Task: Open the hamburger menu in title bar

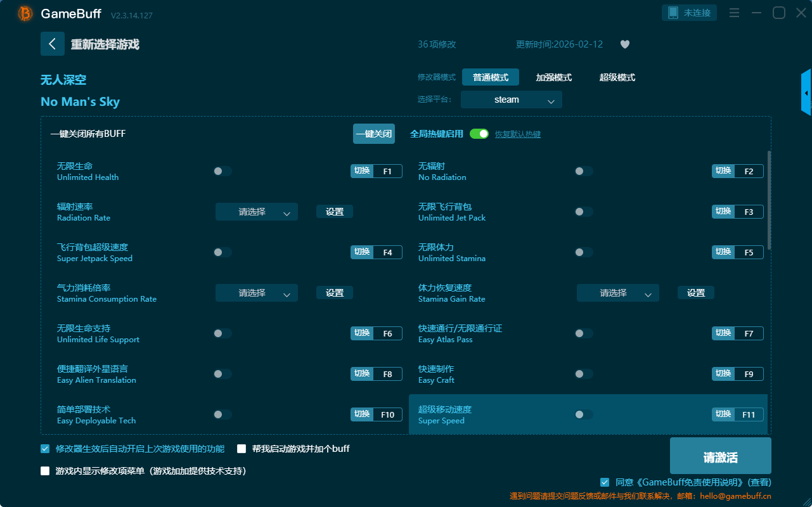Action: pyautogui.click(x=734, y=13)
